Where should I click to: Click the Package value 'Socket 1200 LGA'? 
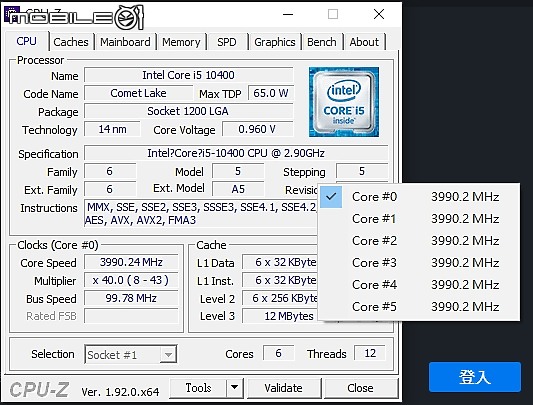click(189, 111)
